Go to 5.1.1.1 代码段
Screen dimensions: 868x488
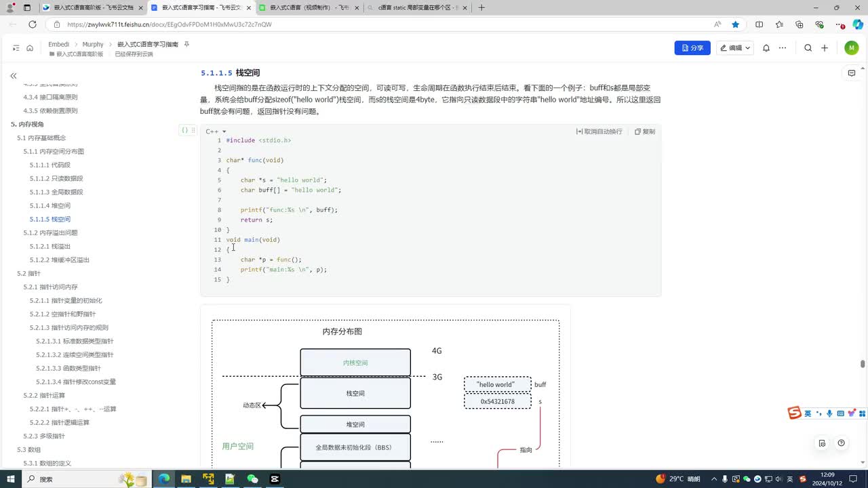click(x=50, y=165)
